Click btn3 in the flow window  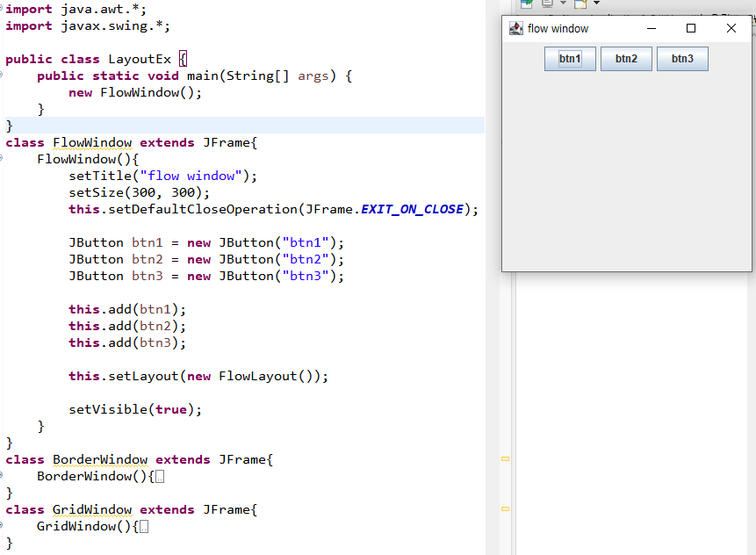(x=682, y=59)
